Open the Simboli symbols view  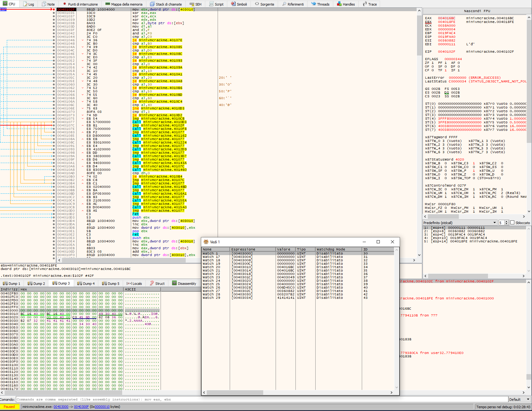tap(239, 4)
